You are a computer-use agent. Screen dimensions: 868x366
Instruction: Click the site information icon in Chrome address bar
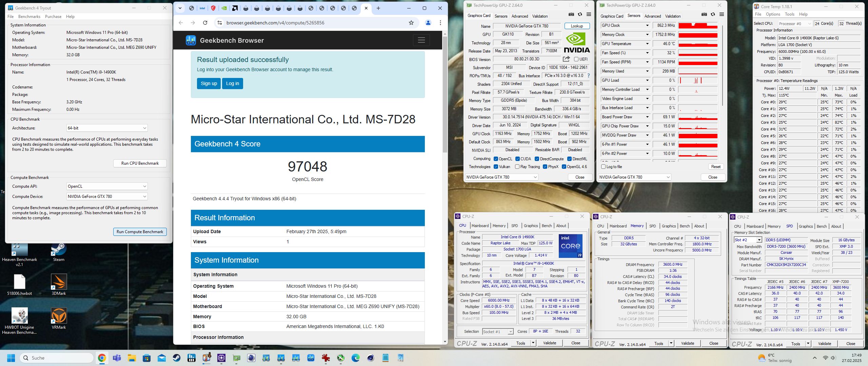pyautogui.click(x=220, y=23)
